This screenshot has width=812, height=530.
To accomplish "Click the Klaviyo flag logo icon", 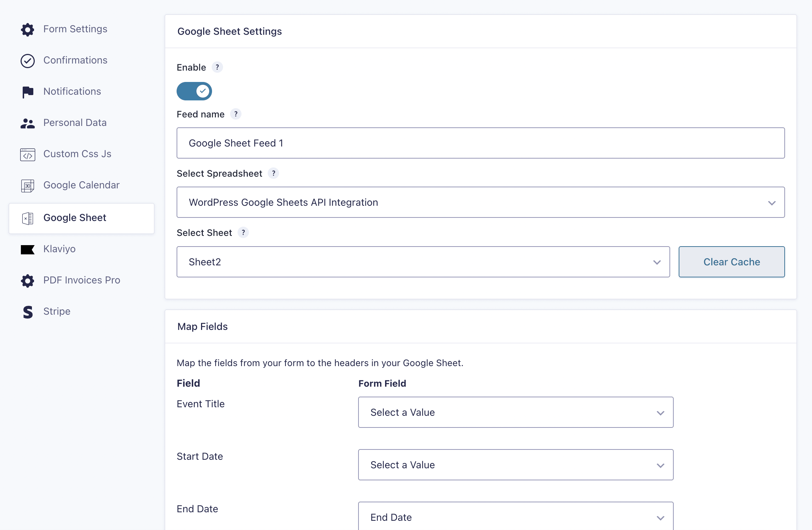I will (x=27, y=249).
